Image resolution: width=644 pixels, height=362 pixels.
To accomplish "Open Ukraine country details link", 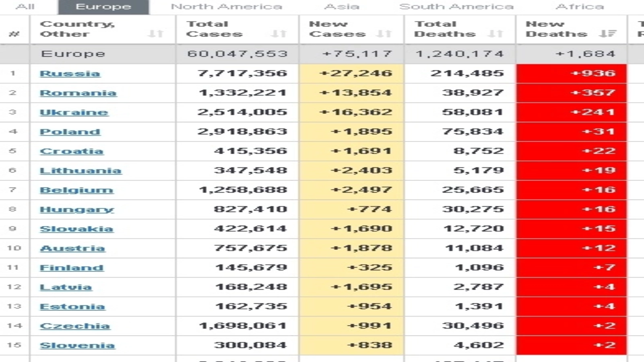I will click(74, 112).
